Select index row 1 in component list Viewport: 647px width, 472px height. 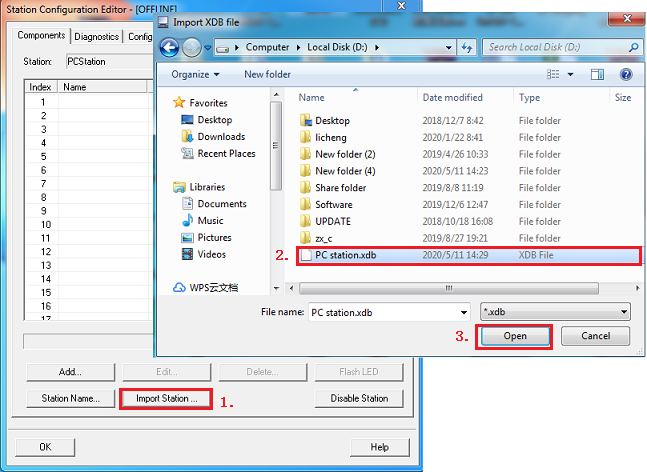(x=89, y=102)
